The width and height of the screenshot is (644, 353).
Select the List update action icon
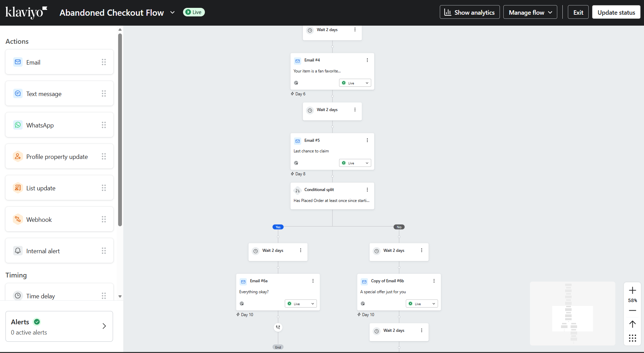click(x=18, y=188)
